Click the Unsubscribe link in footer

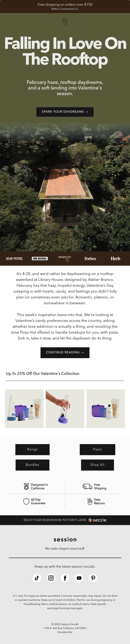[x=65, y=632]
